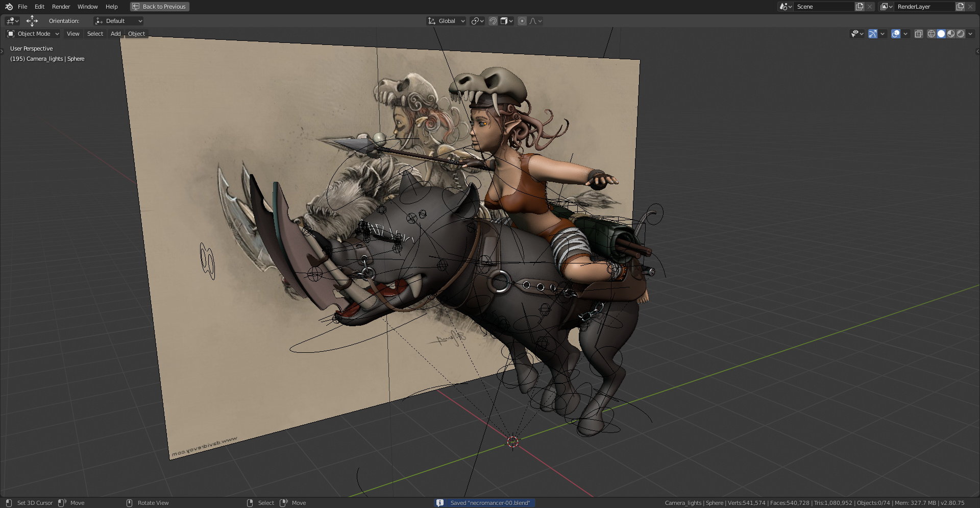980x508 pixels.
Task: Switch to Rendered shading
Action: pyautogui.click(x=961, y=34)
